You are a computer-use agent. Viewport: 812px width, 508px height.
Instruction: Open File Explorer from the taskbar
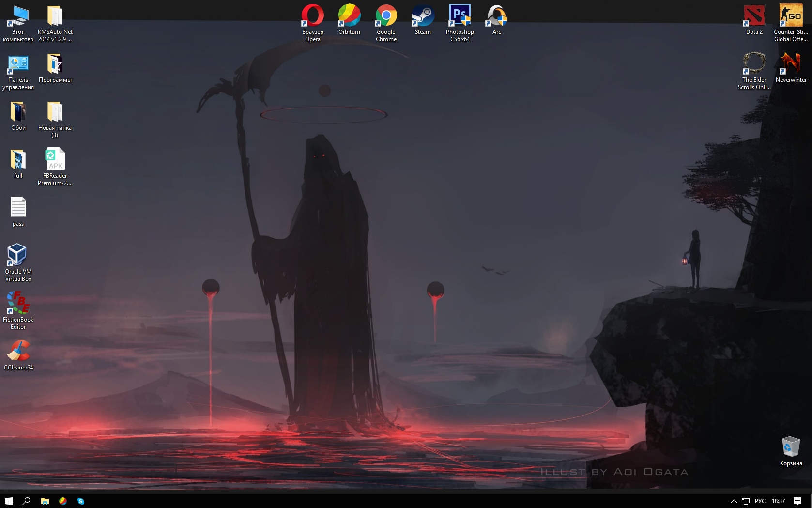pyautogui.click(x=45, y=501)
